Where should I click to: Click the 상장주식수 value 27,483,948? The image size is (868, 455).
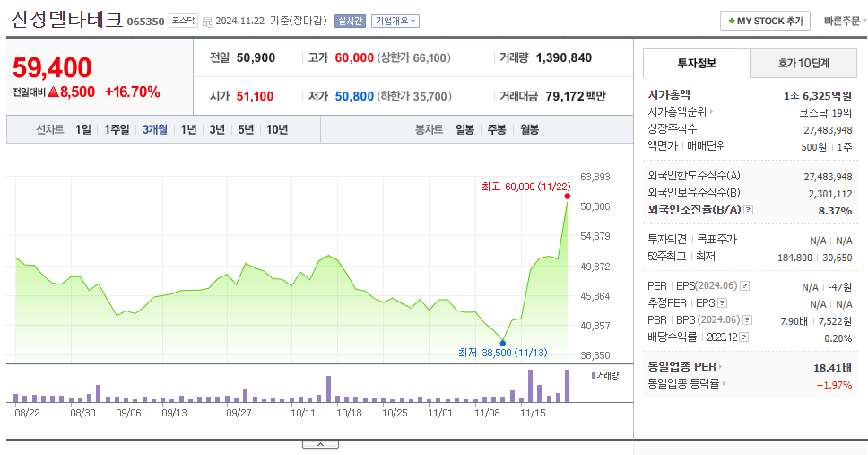[x=828, y=130]
